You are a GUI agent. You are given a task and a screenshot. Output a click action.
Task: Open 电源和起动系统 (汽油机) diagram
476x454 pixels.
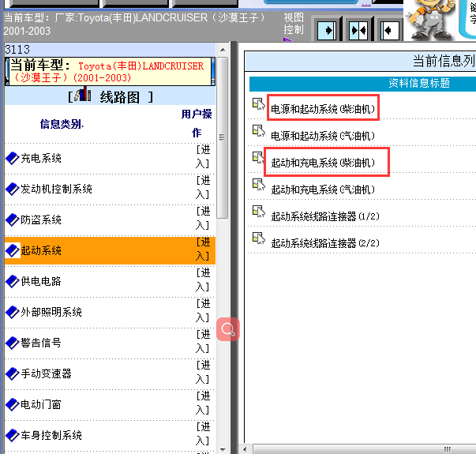tap(323, 136)
